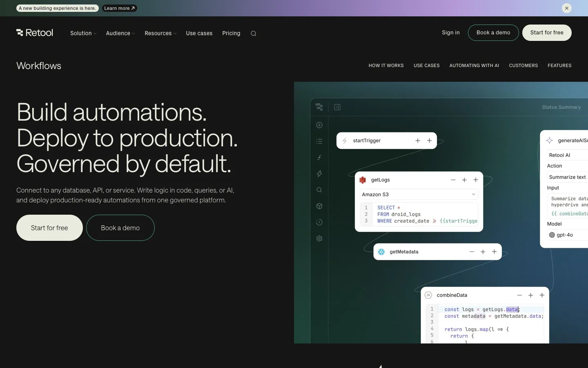
Task: Click the getMetadata block title
Action: coord(404,252)
